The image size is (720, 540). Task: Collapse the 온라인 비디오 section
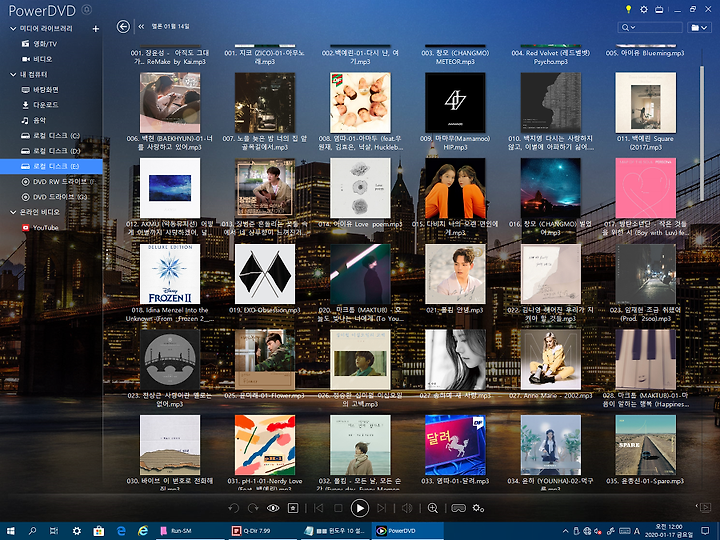(x=13, y=212)
